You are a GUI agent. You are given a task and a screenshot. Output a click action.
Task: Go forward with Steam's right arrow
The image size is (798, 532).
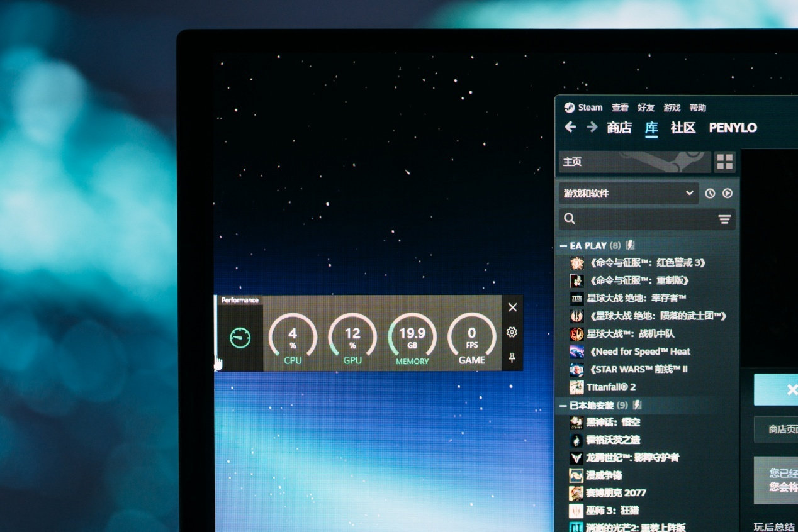coord(592,127)
